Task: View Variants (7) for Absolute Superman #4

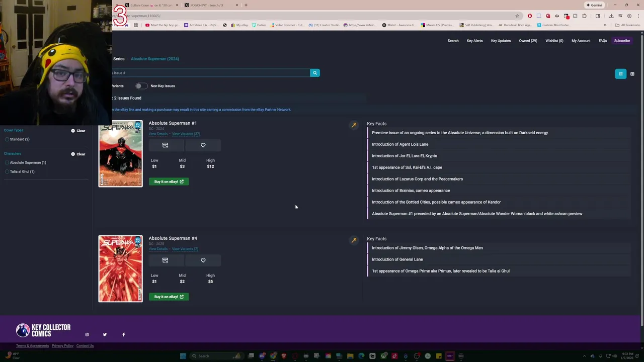Action: [185, 249]
